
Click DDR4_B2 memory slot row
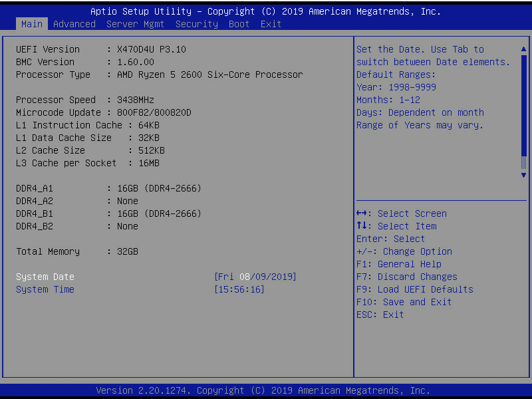(x=77, y=226)
